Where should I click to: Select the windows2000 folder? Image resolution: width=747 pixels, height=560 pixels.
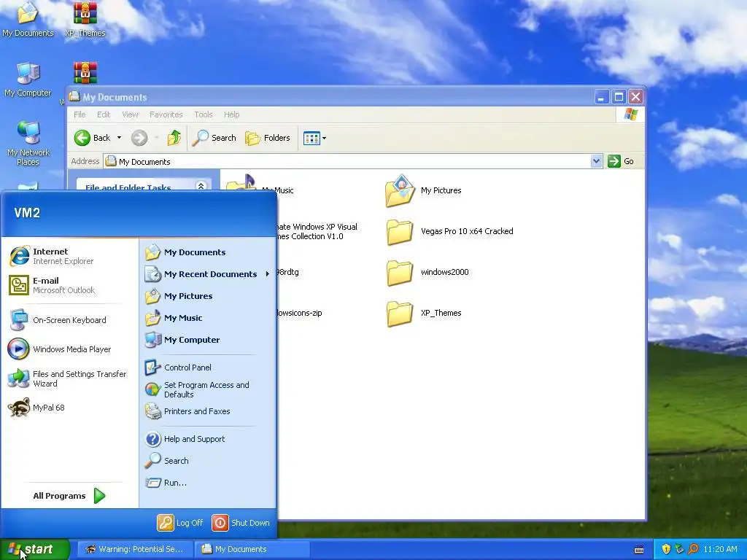[x=427, y=273]
